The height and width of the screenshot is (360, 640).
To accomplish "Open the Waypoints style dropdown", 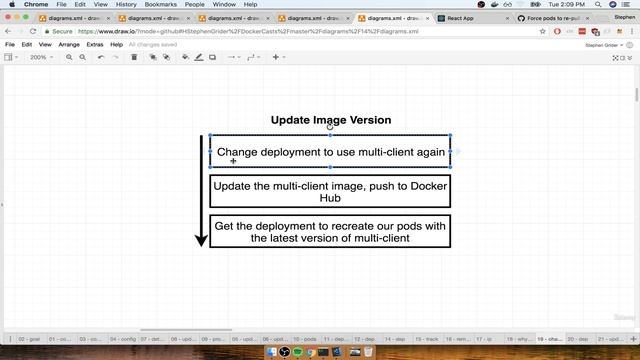I will (x=253, y=57).
